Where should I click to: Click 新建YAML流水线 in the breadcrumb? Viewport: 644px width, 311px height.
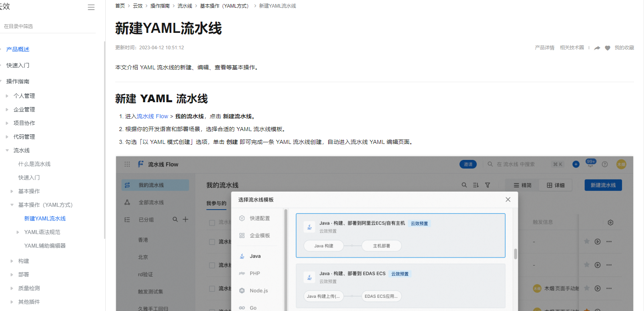pyautogui.click(x=278, y=6)
